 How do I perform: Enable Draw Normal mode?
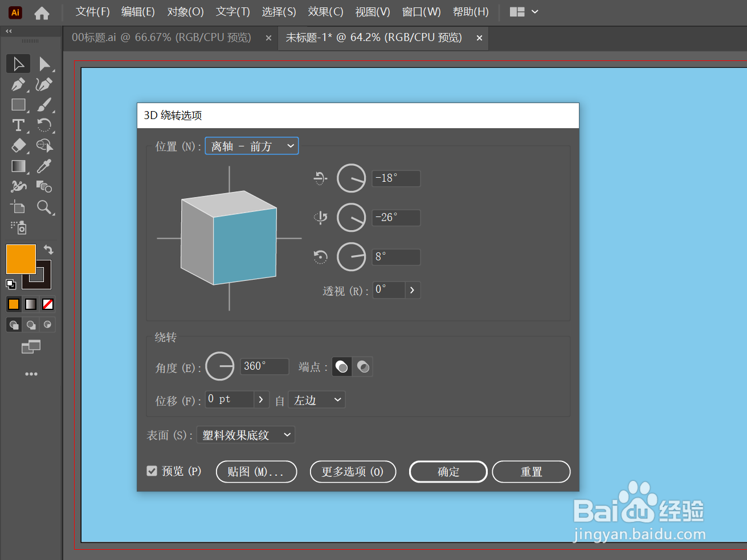pos(14,325)
